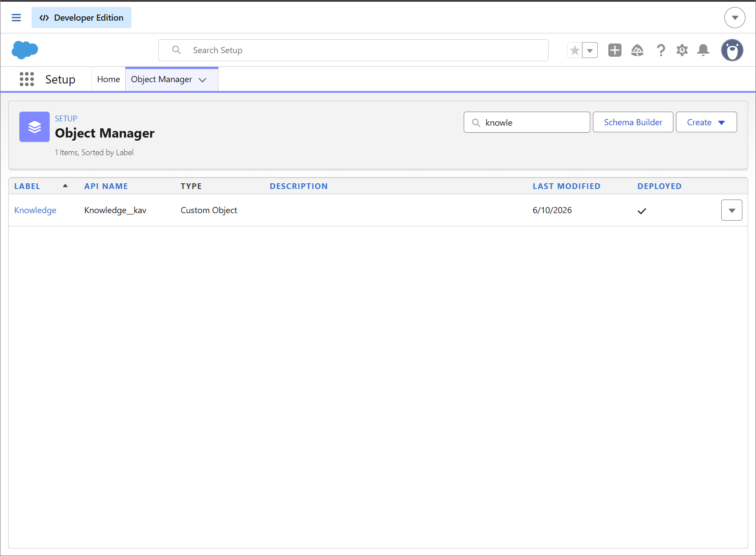Click the quick find magnifier icon
Image resolution: width=756 pixels, height=556 pixels.
point(476,123)
